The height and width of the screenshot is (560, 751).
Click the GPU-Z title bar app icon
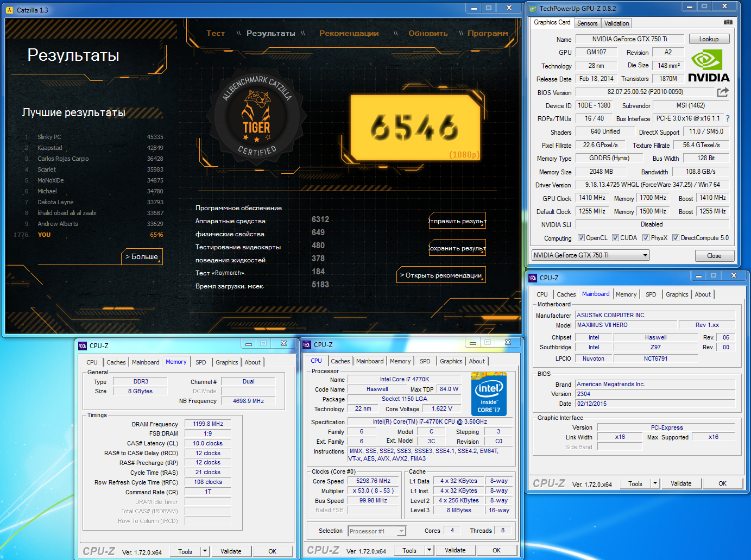(533, 8)
